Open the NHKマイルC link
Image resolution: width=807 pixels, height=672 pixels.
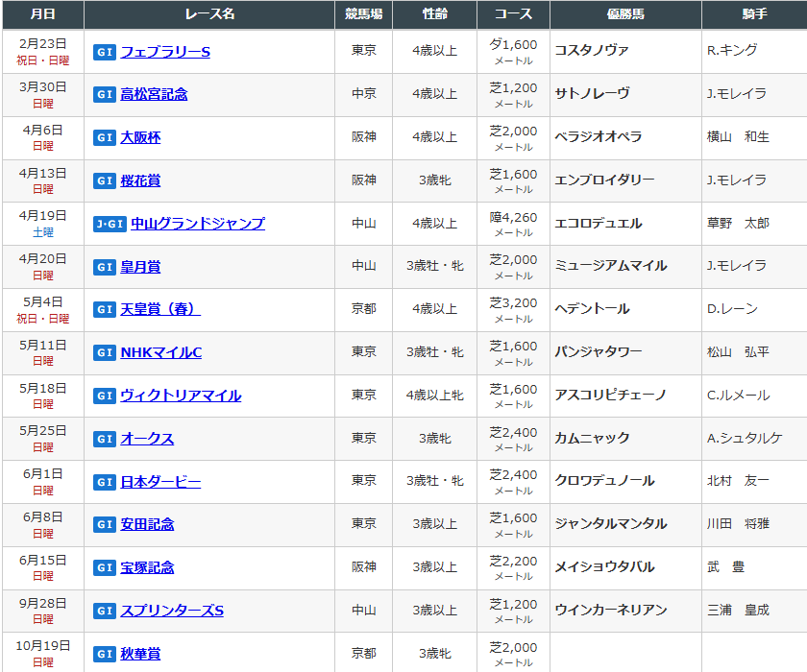[x=160, y=352]
